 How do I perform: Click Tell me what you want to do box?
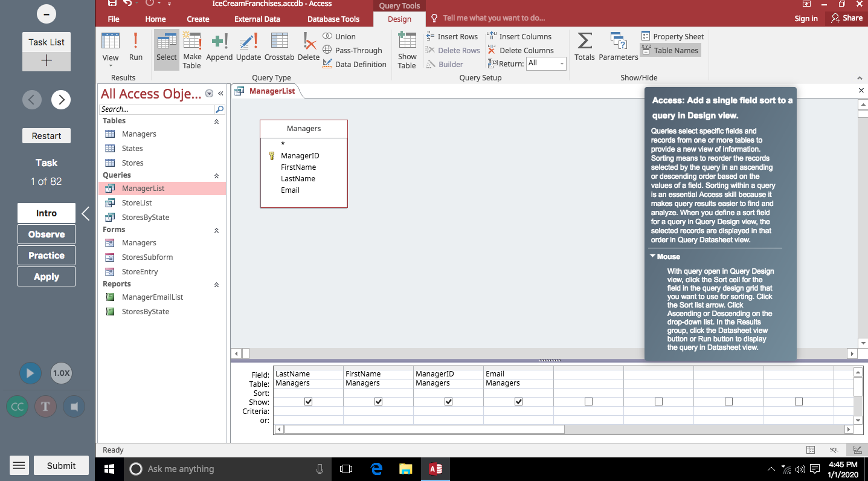[x=494, y=18]
